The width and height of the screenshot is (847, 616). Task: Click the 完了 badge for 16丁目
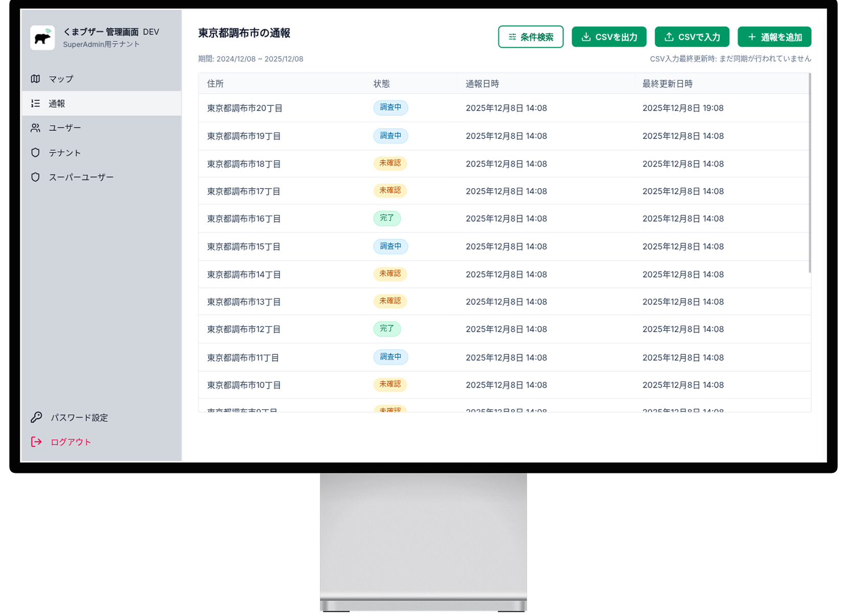[387, 218]
